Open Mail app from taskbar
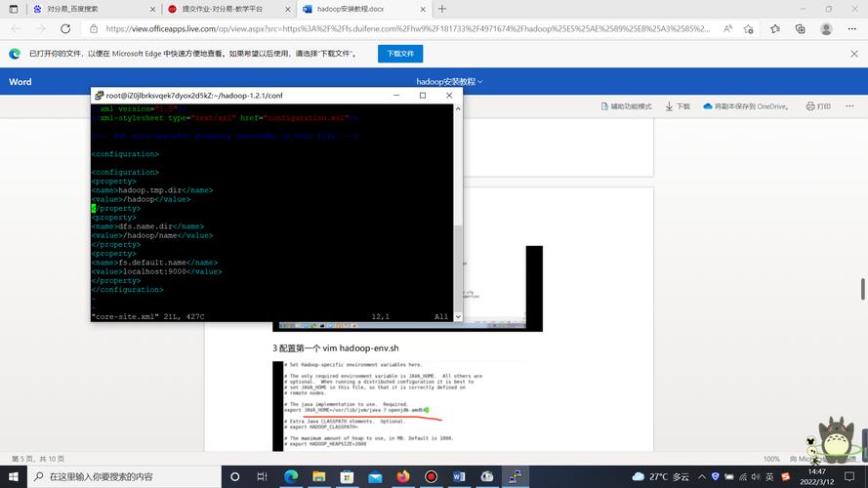This screenshot has width=868, height=488. (x=375, y=476)
